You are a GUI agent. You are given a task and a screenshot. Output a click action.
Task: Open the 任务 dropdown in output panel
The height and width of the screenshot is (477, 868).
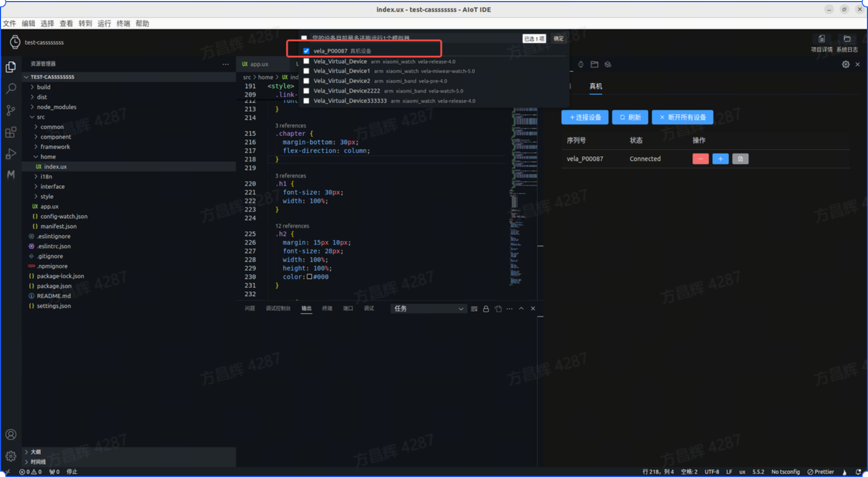click(x=428, y=309)
